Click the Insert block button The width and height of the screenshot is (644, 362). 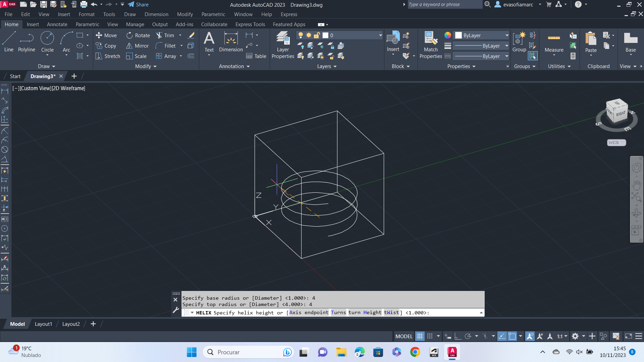393,42
